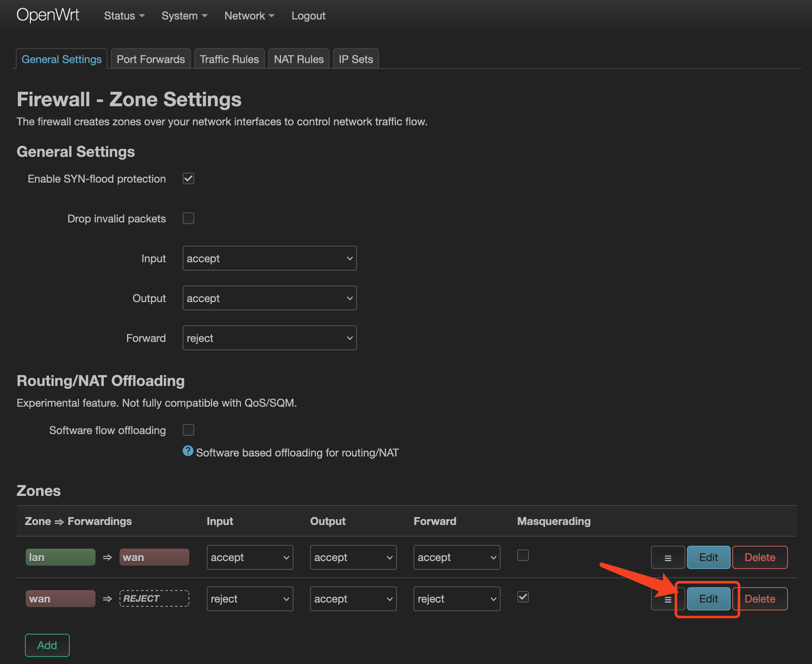Open the Network menu

pyautogui.click(x=249, y=16)
